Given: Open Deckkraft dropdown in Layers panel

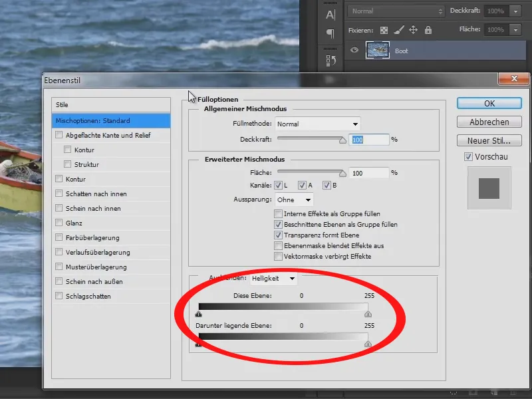Looking at the screenshot, I should pyautogui.click(x=516, y=11).
